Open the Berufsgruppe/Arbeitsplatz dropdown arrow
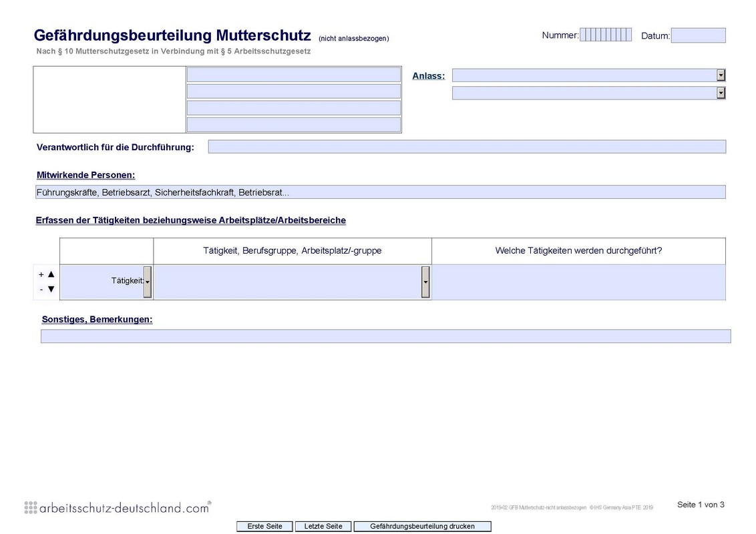Screen dimensions: 756x534 click(x=425, y=282)
